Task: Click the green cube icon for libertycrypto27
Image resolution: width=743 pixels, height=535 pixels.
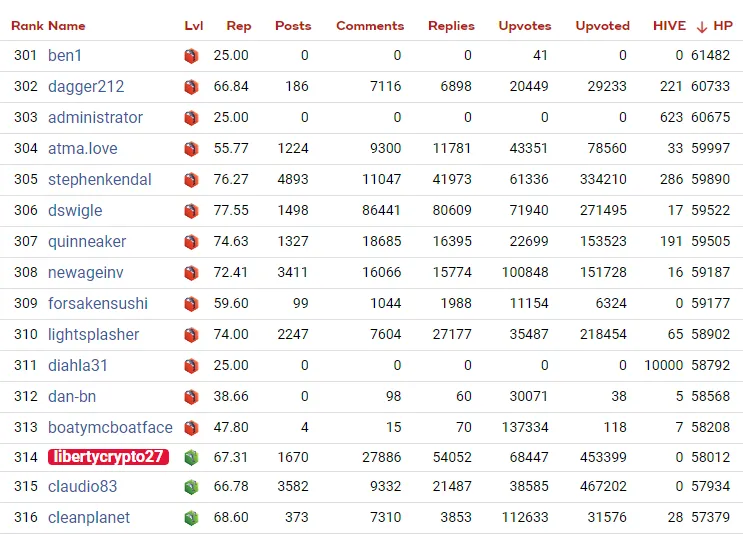Action: [191, 458]
